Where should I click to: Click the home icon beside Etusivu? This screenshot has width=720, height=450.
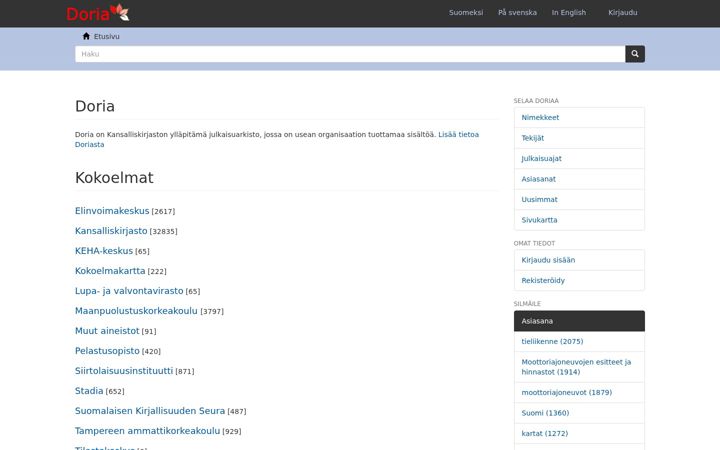point(86,36)
